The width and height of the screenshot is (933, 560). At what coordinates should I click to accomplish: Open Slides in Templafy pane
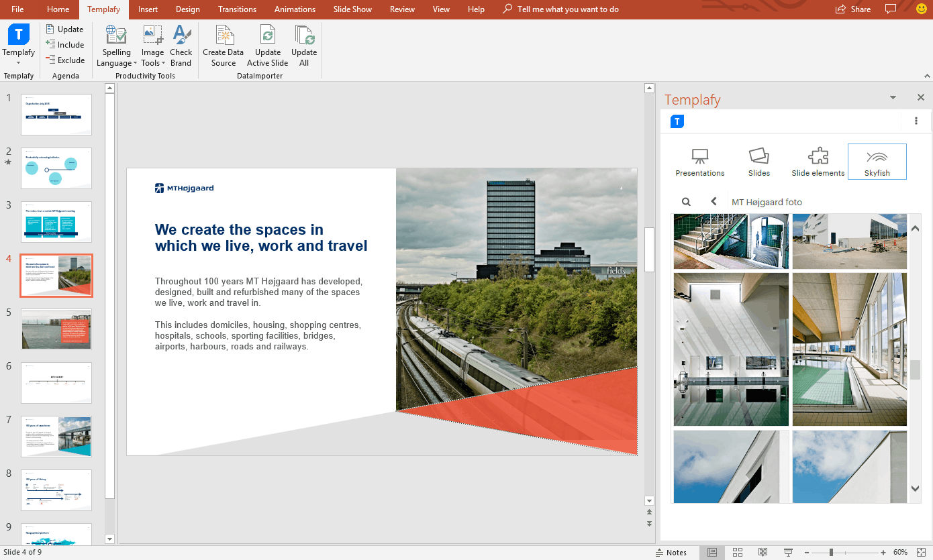[x=759, y=162]
